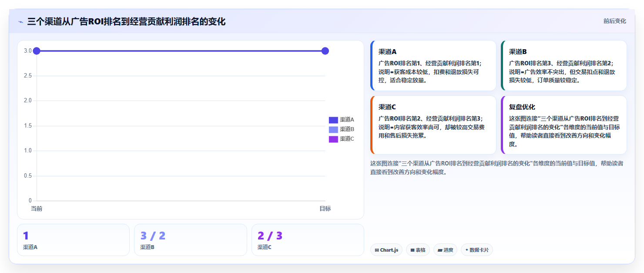Image resolution: width=644 pixels, height=273 pixels.
Task: Toggle 渠道A legend color swatch
Action: [333, 120]
